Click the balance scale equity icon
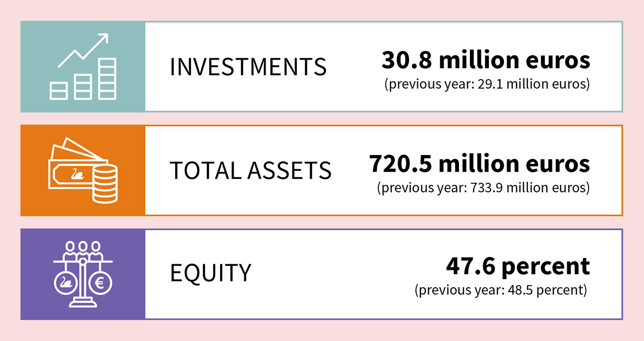This screenshot has height=341, width=644. tap(83, 274)
